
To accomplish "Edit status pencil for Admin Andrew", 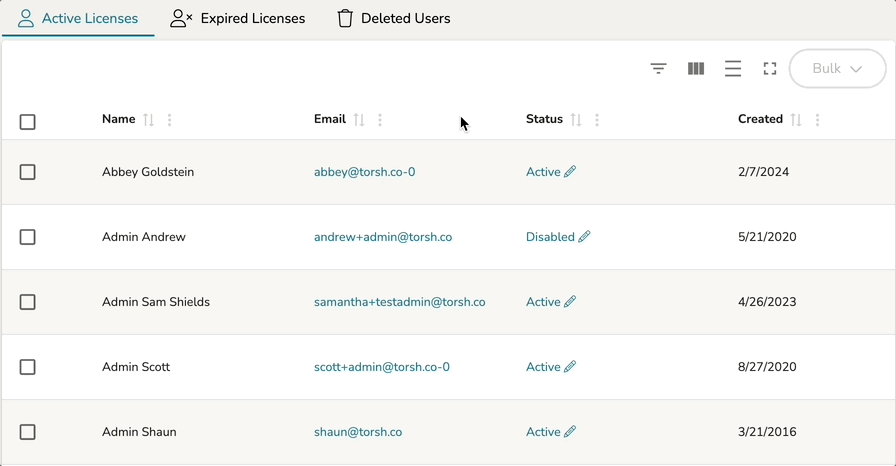I will pos(585,237).
